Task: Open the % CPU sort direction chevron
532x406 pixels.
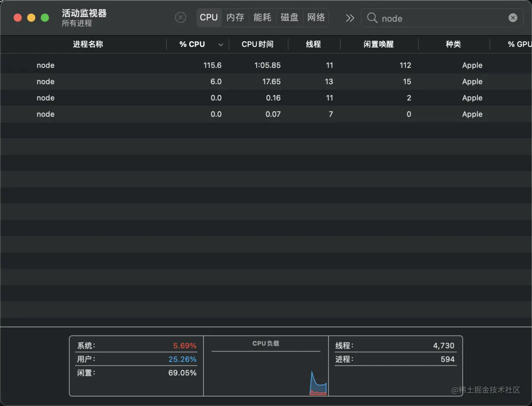Action: click(221, 44)
